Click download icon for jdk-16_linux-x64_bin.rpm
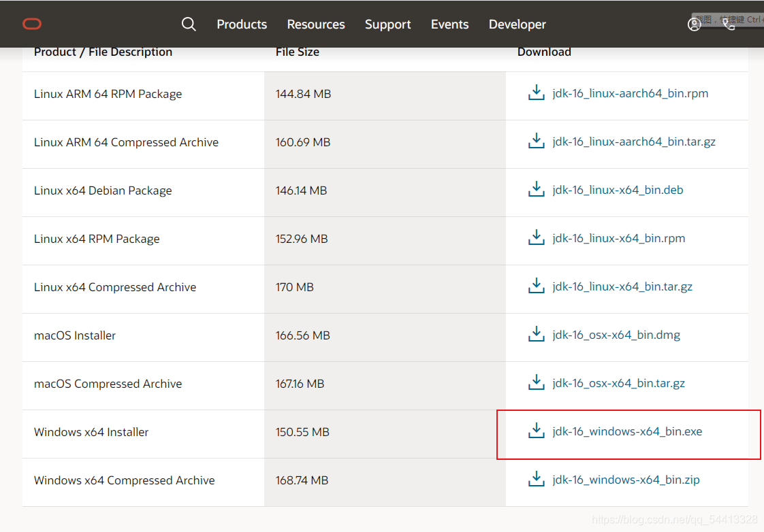Image resolution: width=764 pixels, height=532 pixels. [537, 237]
